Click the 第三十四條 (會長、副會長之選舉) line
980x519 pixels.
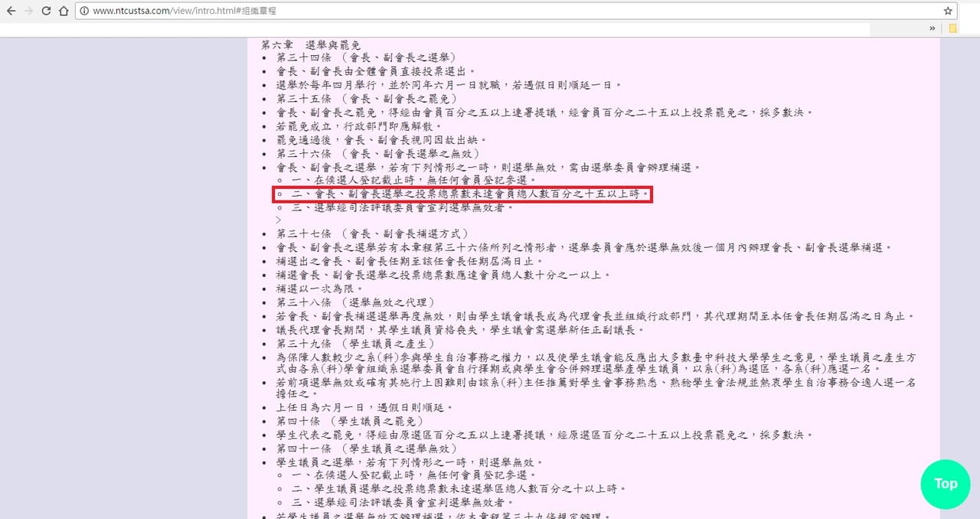[x=366, y=57]
